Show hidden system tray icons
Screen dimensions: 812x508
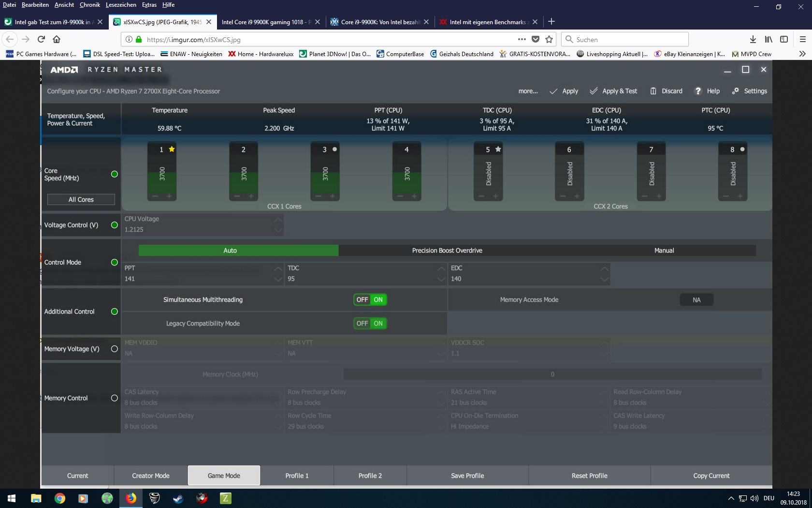coord(731,498)
